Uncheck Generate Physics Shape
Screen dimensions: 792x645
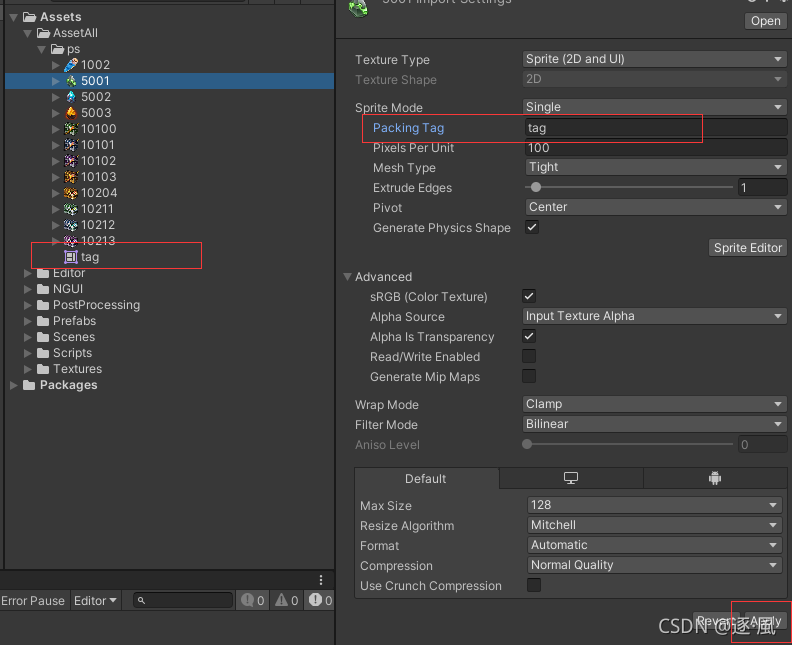coord(532,227)
